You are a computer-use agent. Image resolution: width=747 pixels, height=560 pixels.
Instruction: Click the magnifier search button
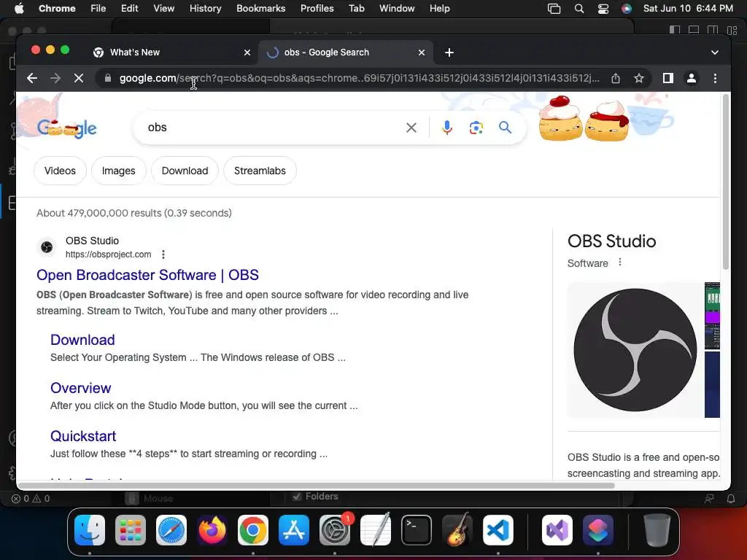(505, 127)
